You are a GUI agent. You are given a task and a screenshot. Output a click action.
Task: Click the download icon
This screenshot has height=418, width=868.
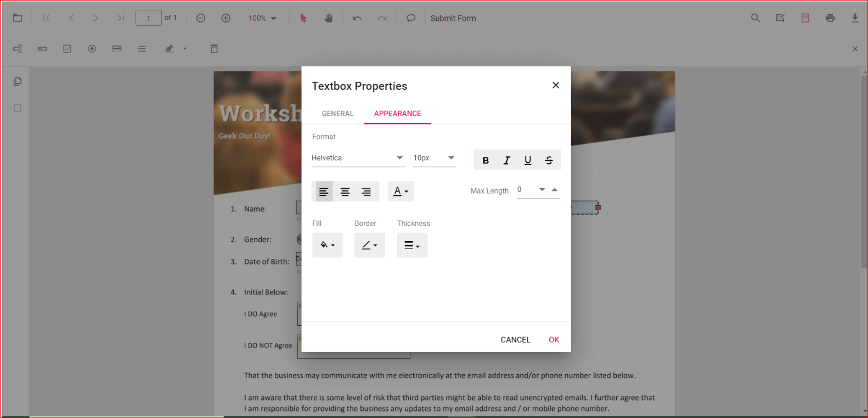[x=854, y=18]
